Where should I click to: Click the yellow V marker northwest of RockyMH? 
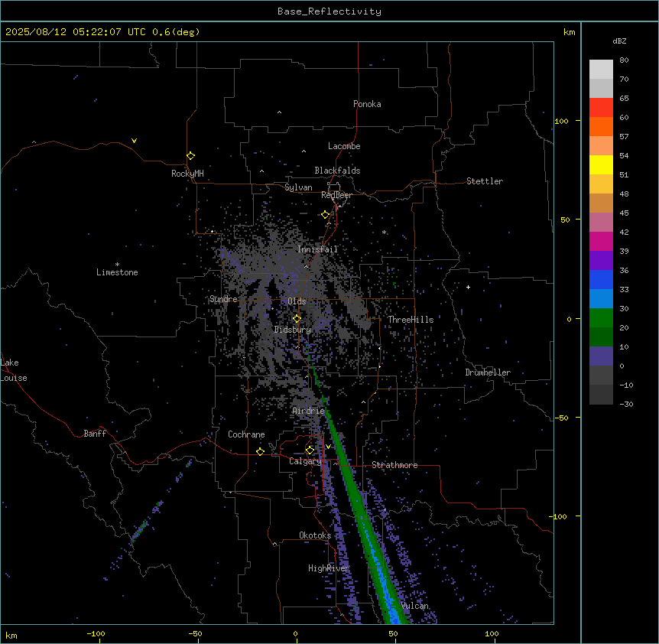point(134,141)
